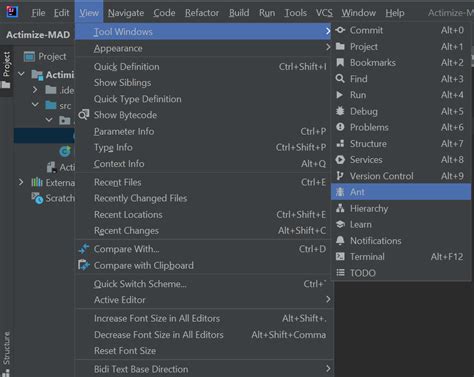This screenshot has height=377, width=474.
Task: Click the Hierarchy icon
Action: pyautogui.click(x=340, y=208)
